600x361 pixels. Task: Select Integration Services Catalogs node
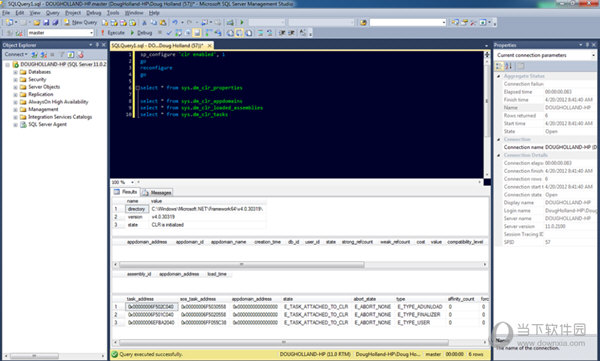[x=60, y=117]
